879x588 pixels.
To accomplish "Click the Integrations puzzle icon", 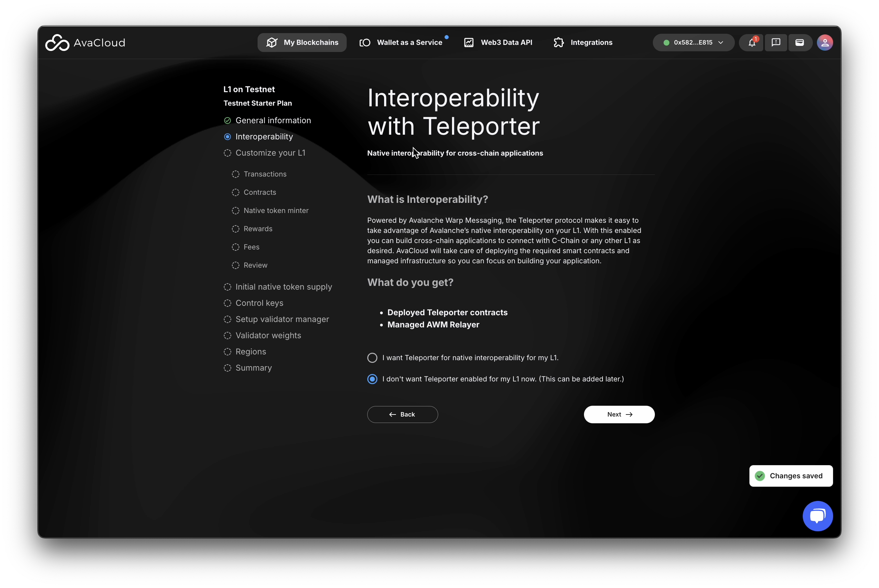I will (559, 43).
